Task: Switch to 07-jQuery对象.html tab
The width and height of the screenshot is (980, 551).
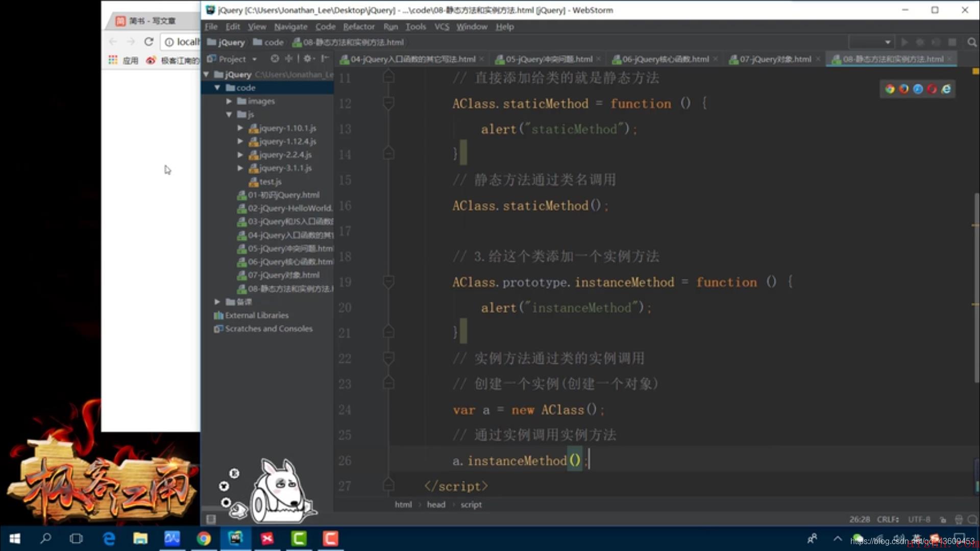Action: point(775,59)
